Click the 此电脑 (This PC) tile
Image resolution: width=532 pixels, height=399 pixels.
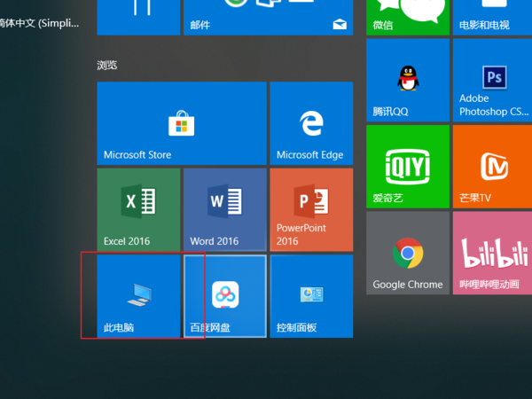(x=137, y=295)
